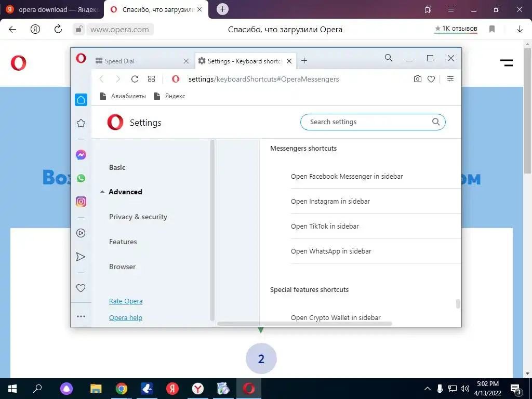Collapse the Advanced settings section
The width and height of the screenshot is (532, 399).
[102, 192]
